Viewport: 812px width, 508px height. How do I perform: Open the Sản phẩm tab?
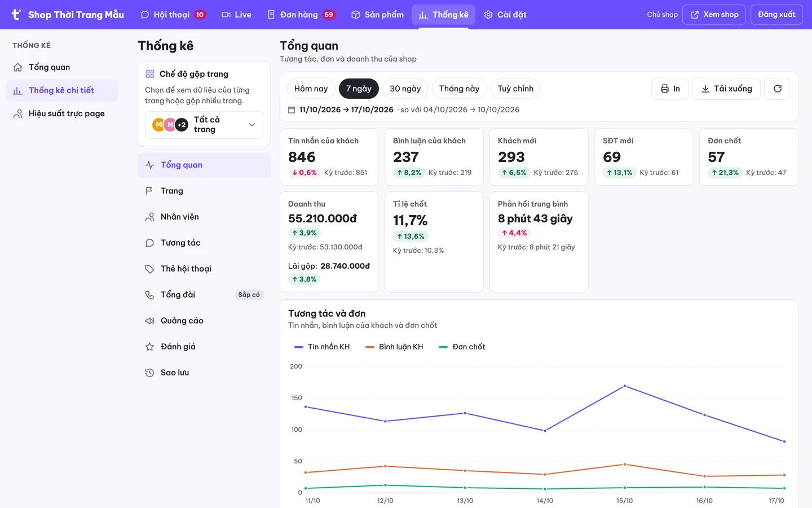pos(377,15)
